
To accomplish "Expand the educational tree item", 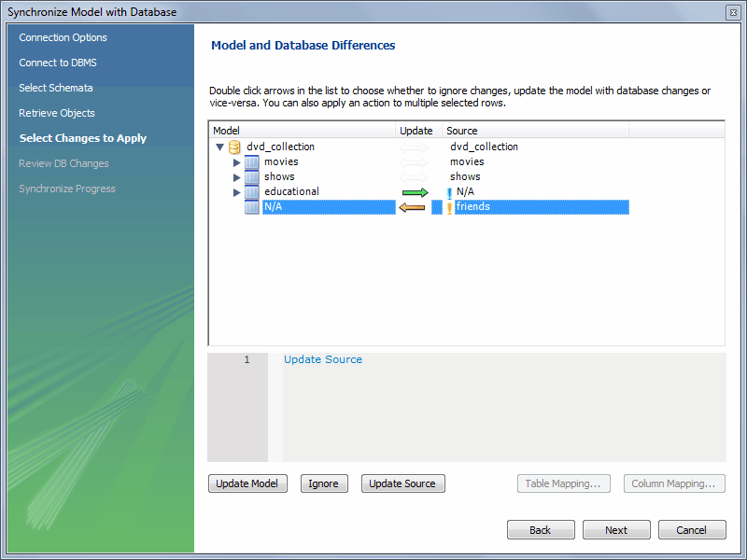I will coord(236,191).
